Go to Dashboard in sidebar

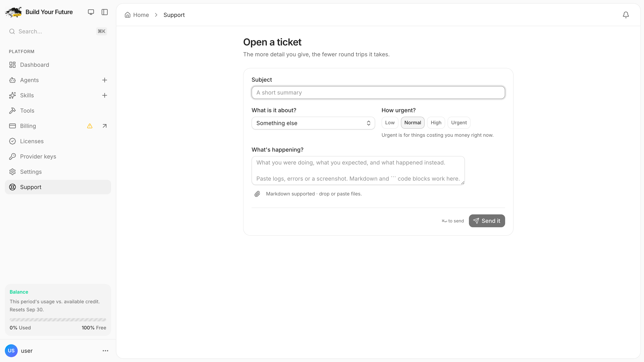pyautogui.click(x=58, y=65)
